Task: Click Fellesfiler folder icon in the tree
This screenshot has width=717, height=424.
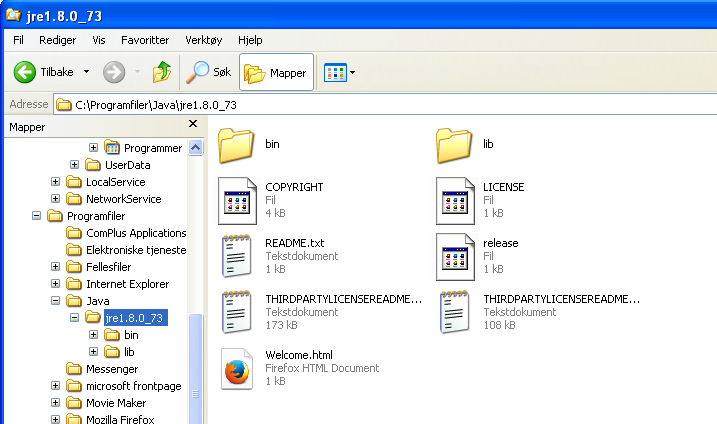Action: 74,266
